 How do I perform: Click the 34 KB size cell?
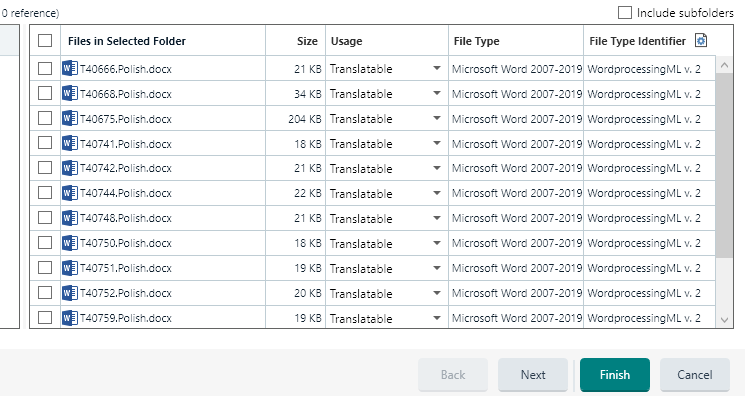(x=296, y=94)
